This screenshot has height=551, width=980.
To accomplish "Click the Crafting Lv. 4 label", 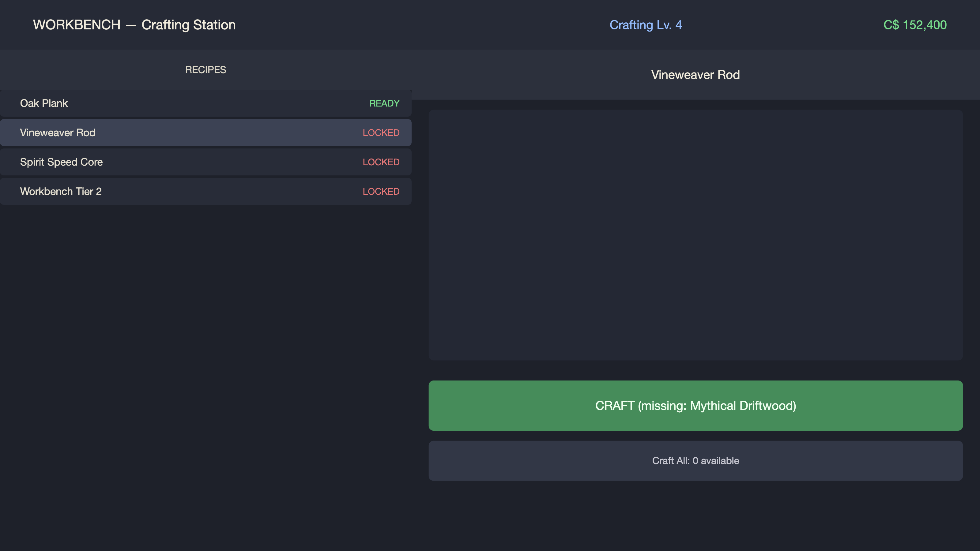I will pyautogui.click(x=646, y=25).
